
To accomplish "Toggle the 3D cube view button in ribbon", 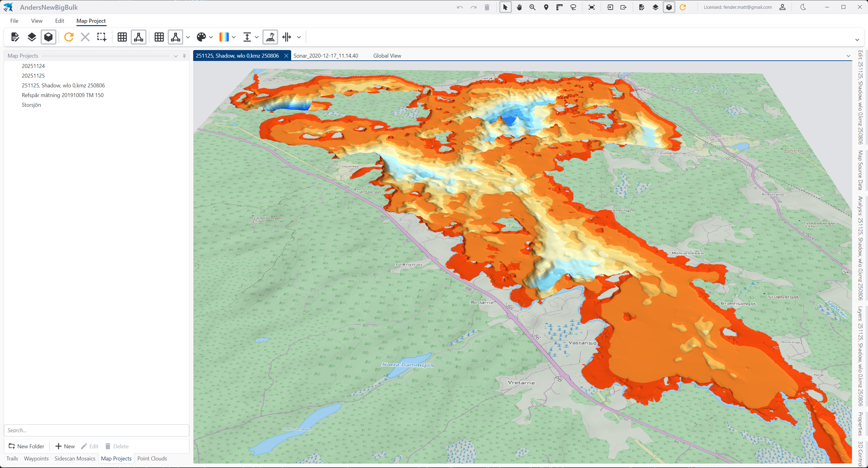I will click(x=48, y=37).
